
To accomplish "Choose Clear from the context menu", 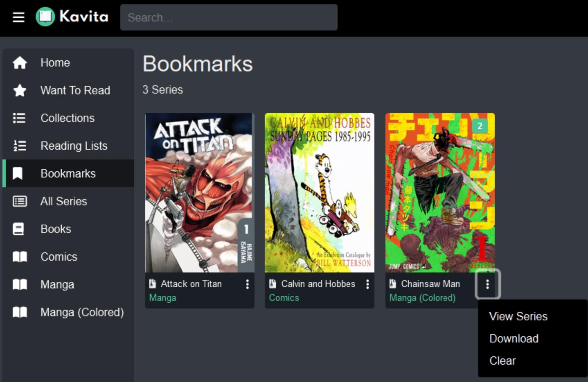I will (x=533, y=361).
